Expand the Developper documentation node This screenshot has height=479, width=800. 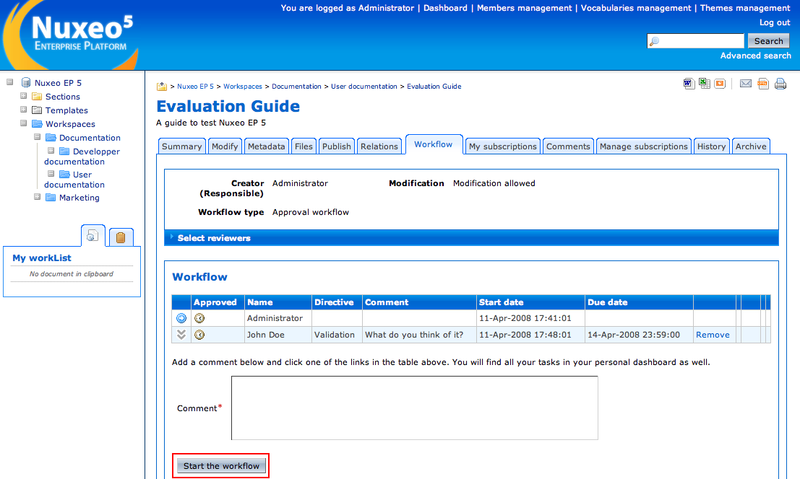pos(51,150)
